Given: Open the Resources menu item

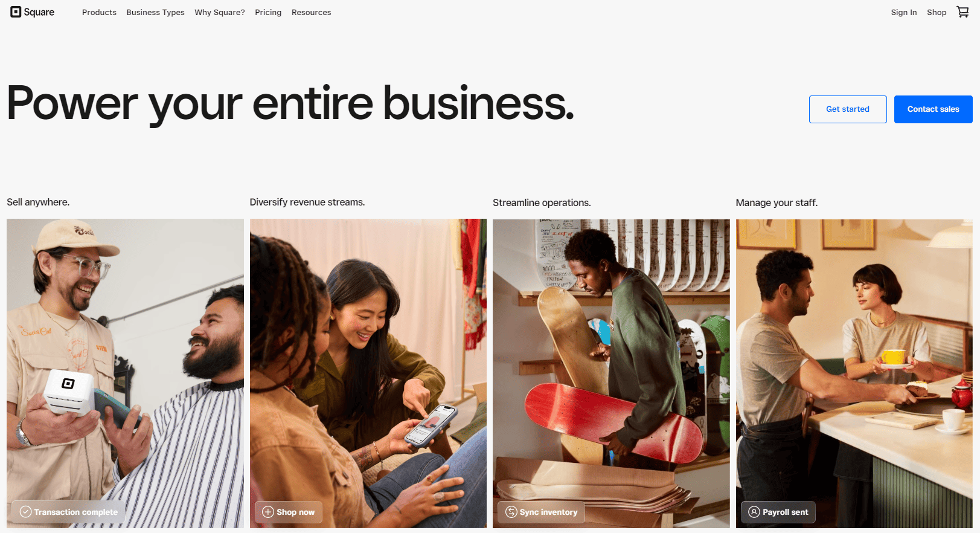Looking at the screenshot, I should pos(311,12).
